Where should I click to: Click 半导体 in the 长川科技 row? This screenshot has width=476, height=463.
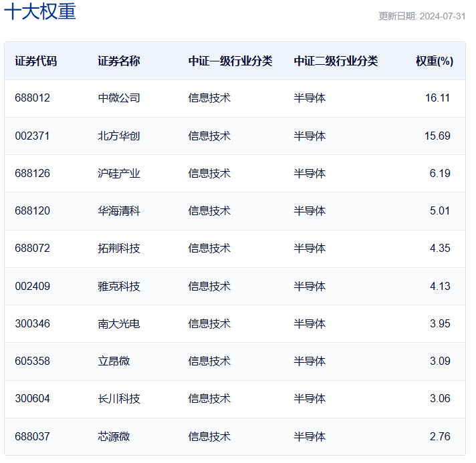[x=310, y=398]
